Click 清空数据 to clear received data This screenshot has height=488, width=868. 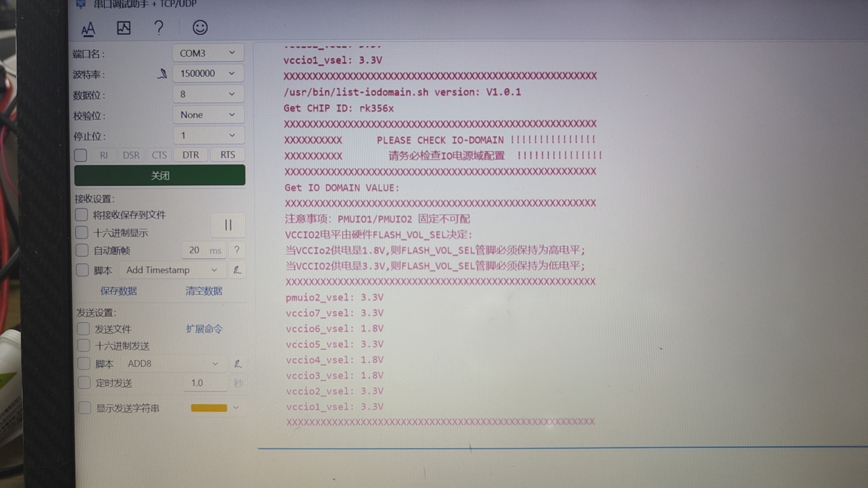203,291
